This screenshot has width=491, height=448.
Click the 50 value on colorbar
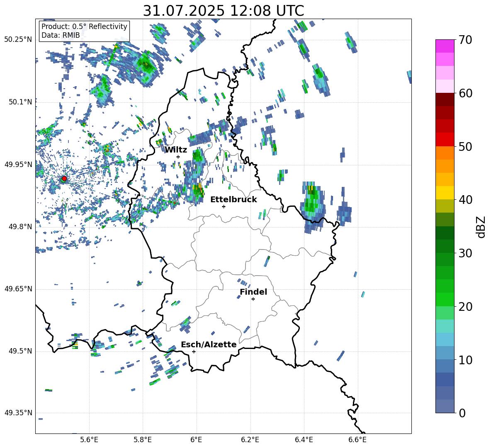pyautogui.click(x=465, y=147)
